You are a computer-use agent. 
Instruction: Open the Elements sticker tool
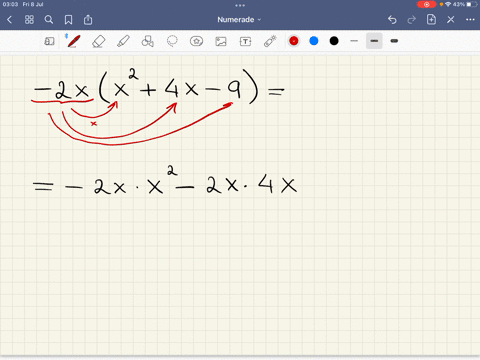coord(196,41)
